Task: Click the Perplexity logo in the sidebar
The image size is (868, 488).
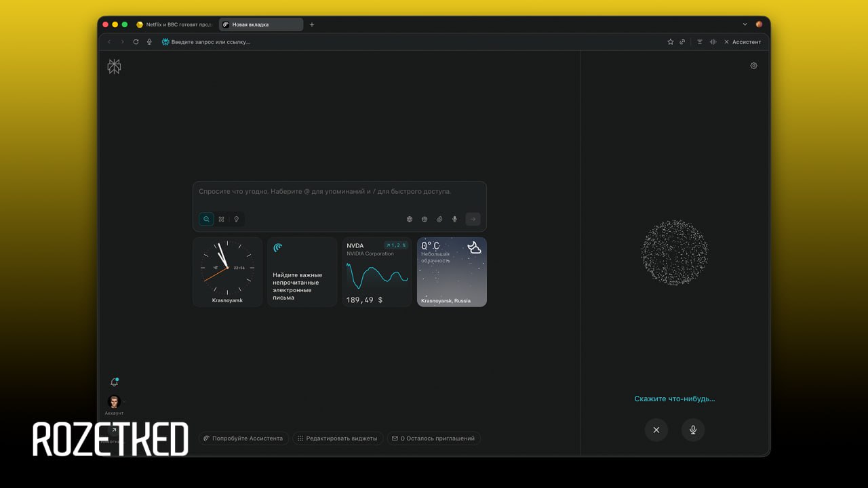Action: click(114, 66)
